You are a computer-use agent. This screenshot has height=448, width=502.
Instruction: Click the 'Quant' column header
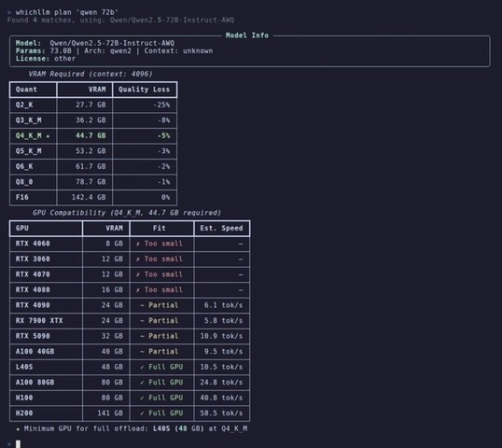click(x=26, y=90)
